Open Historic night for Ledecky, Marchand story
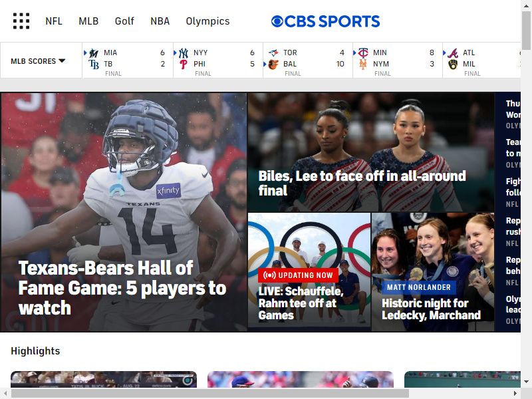Viewport: 532px width, 399px height. point(431,309)
